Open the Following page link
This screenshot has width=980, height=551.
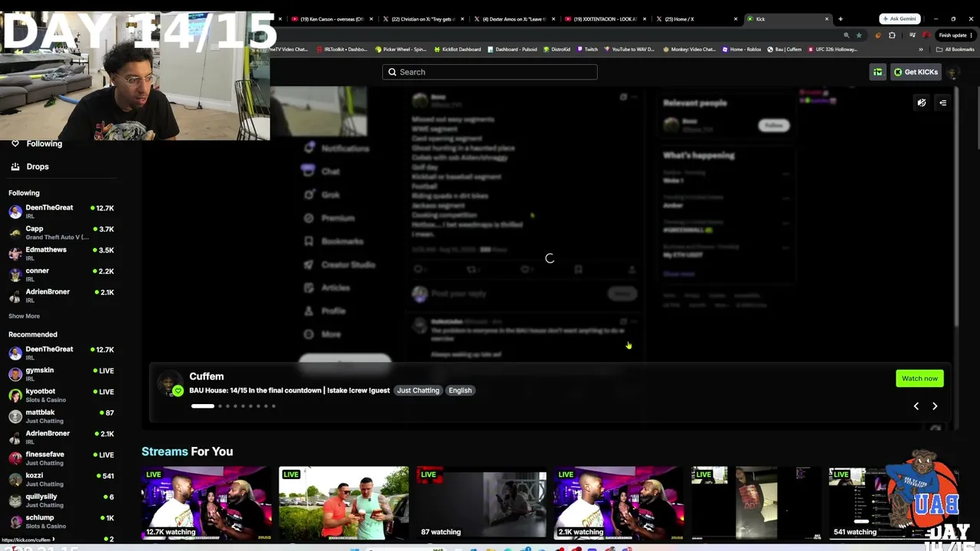pyautogui.click(x=44, y=143)
